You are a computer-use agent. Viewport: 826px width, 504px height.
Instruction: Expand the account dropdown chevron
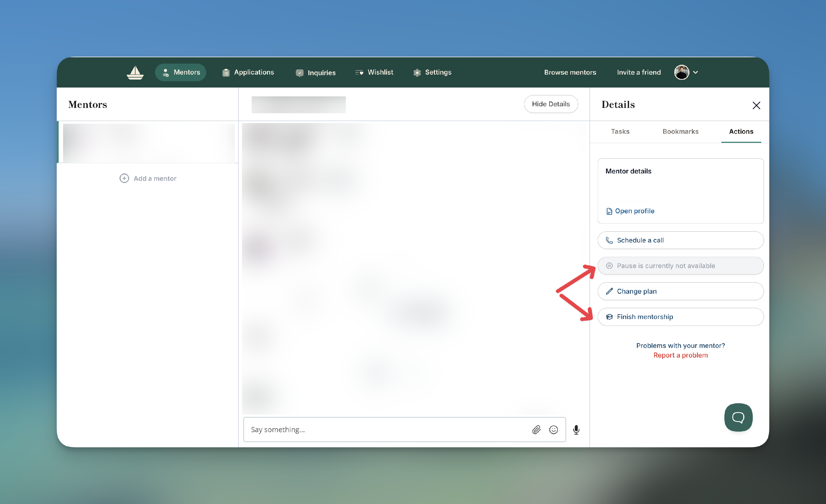[x=695, y=72]
